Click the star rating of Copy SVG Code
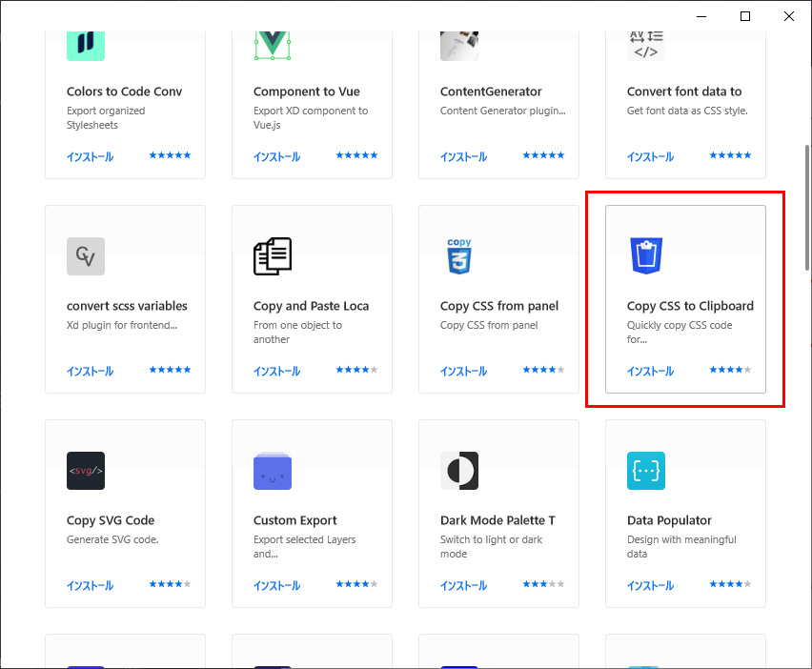 (170, 583)
